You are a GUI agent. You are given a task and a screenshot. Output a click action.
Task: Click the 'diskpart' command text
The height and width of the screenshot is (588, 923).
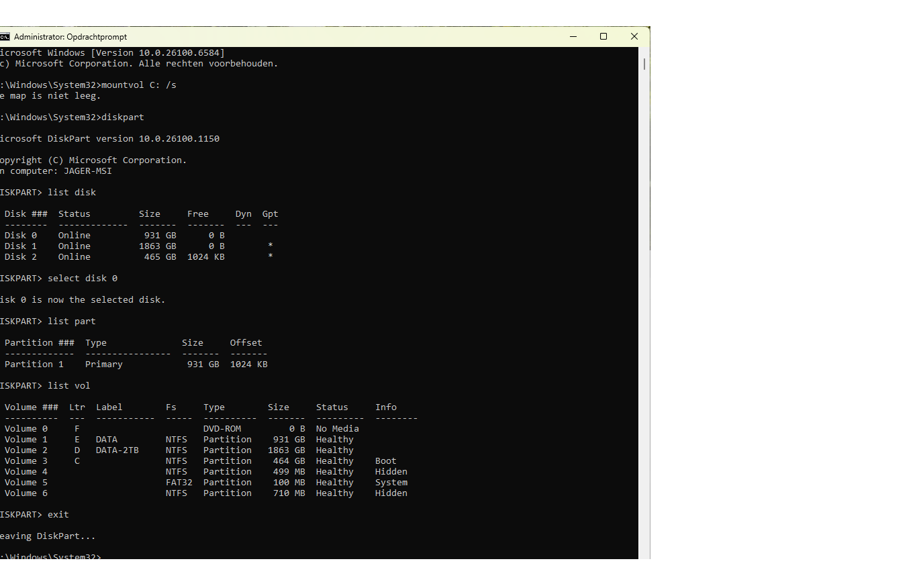point(123,117)
